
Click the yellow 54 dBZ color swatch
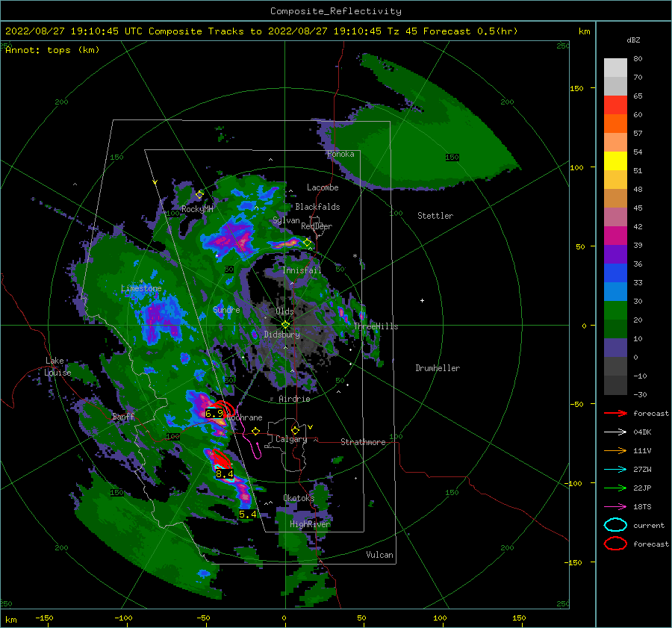tap(615, 161)
